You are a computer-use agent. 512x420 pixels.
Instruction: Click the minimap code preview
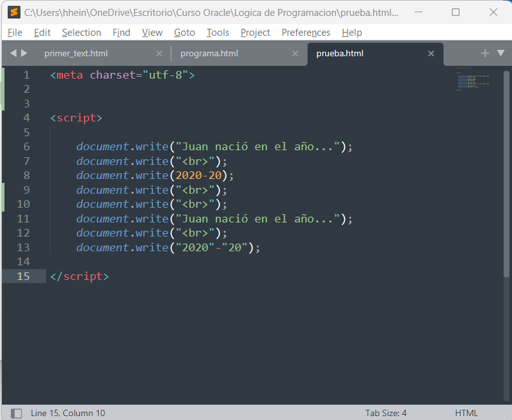[472, 79]
